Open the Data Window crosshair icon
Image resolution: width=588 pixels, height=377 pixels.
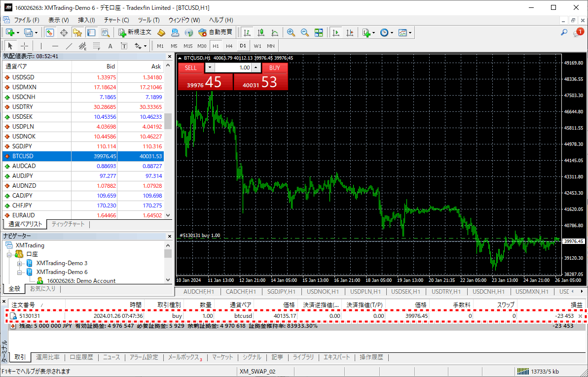64,33
